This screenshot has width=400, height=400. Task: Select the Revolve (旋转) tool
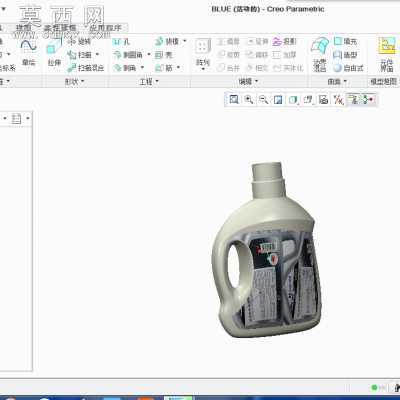pos(79,41)
